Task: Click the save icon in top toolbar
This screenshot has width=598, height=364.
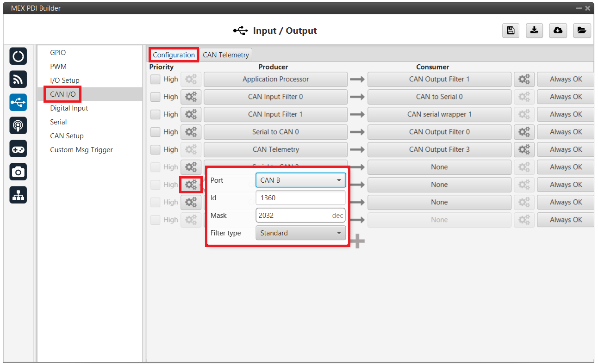Action: point(511,31)
